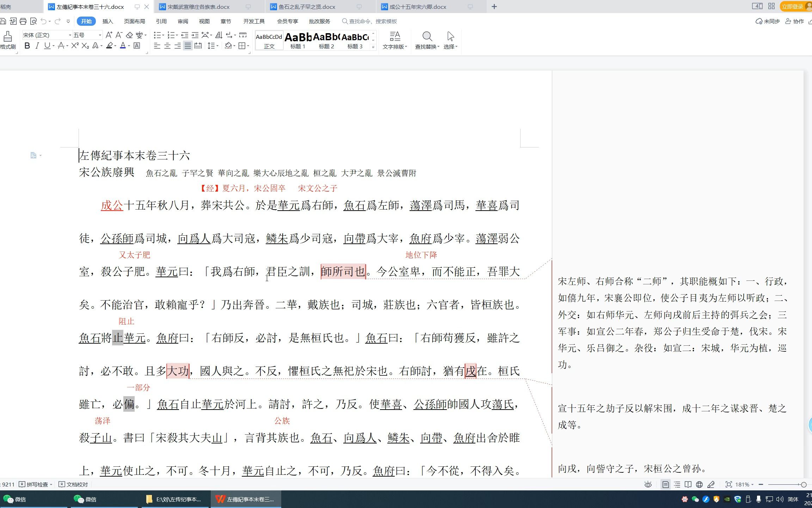This screenshot has width=812, height=508.
Task: Click the print icon in quick toolbar
Action: pos(23,21)
